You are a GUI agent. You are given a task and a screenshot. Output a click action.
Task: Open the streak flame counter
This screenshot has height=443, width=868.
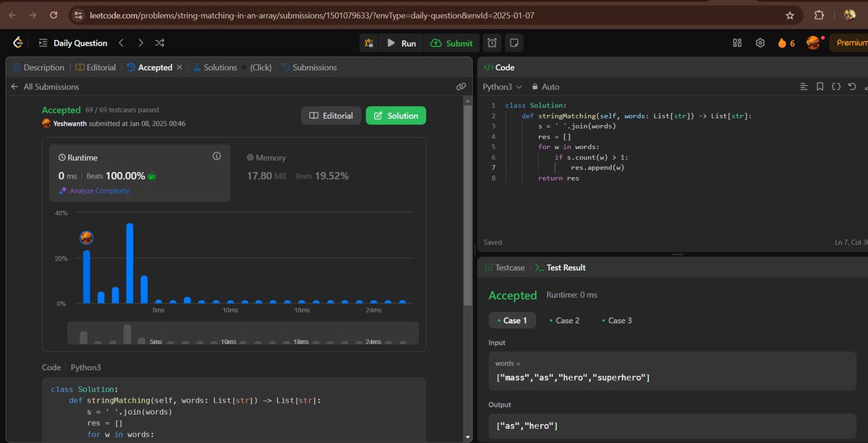point(786,43)
